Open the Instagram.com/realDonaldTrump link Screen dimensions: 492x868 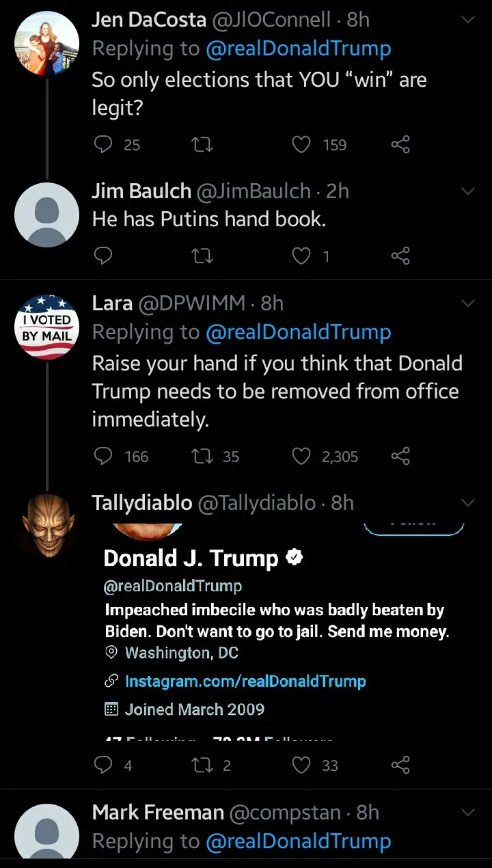pos(245,681)
